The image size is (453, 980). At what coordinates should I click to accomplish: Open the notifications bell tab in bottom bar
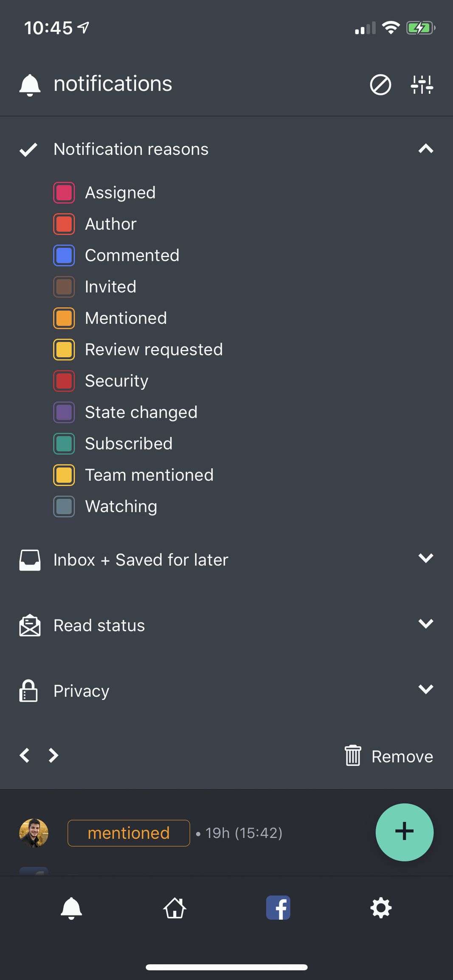(71, 908)
